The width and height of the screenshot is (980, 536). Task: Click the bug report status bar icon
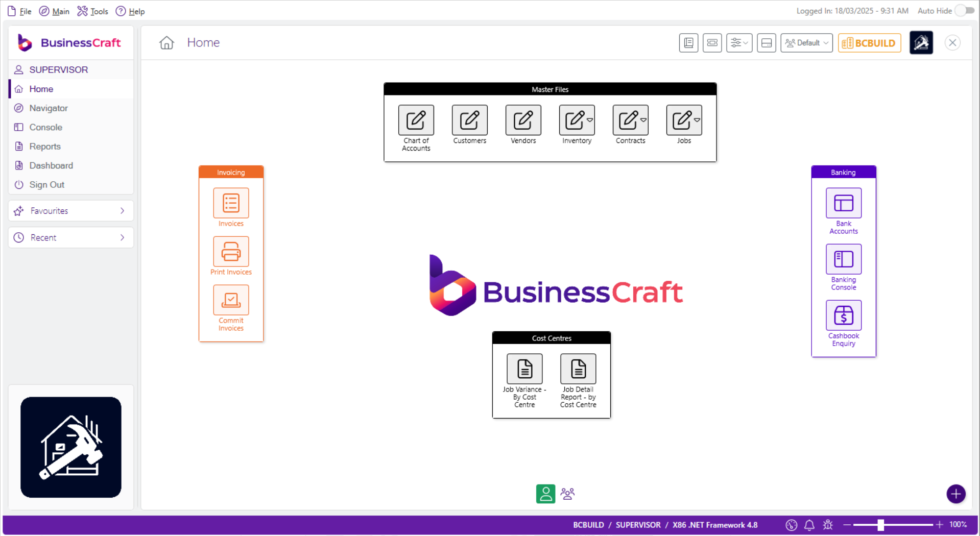[828, 525]
